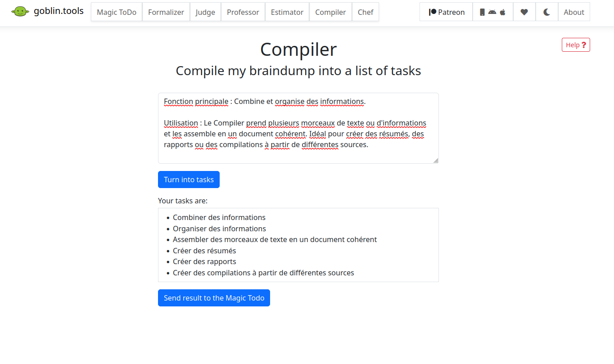Click the 'Créer des résumés' task
614x364 pixels.
[204, 251]
